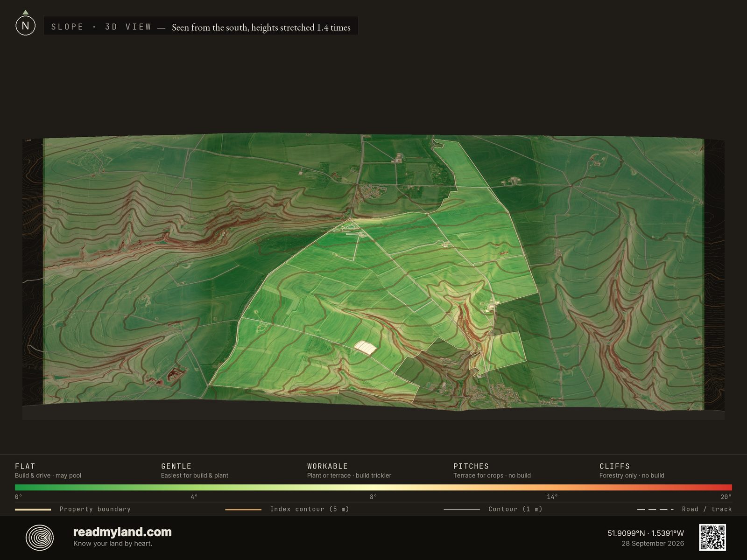Click the GENTLE legend heading
This screenshot has height=560, width=747.
click(176, 466)
